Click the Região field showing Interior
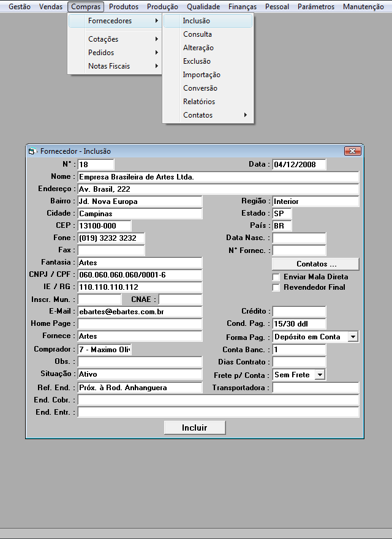The image size is (392, 539). pyautogui.click(x=315, y=201)
